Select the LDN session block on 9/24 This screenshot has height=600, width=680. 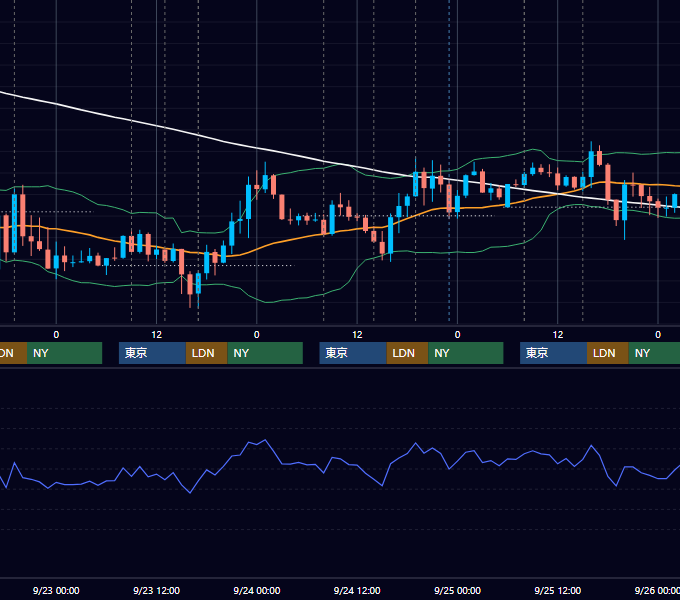pyautogui.click(x=407, y=353)
